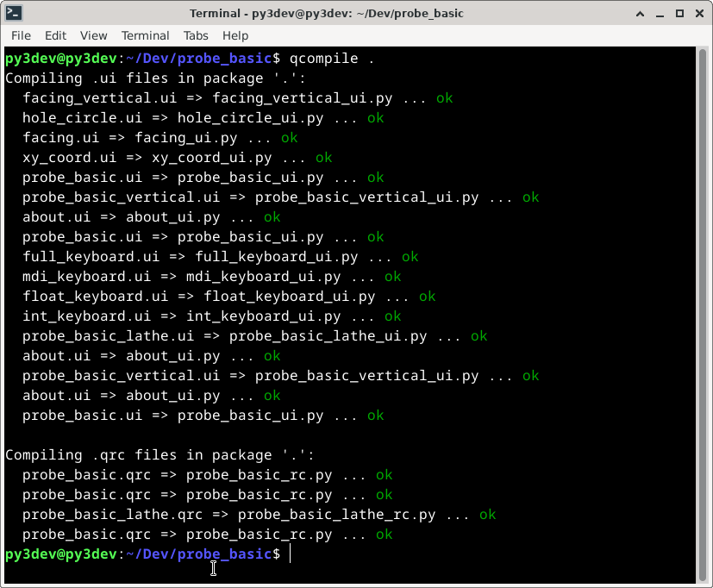The width and height of the screenshot is (713, 588).
Task: Open the File menu
Action: (x=21, y=35)
